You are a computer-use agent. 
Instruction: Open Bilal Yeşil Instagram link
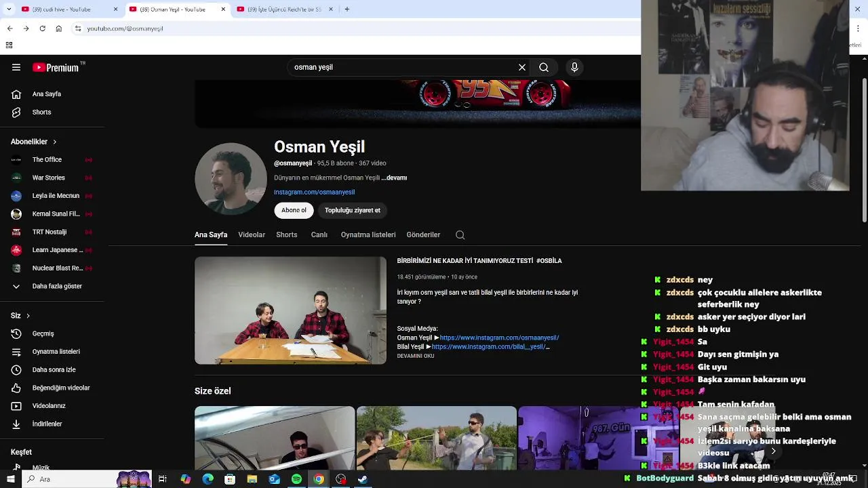[x=489, y=346]
